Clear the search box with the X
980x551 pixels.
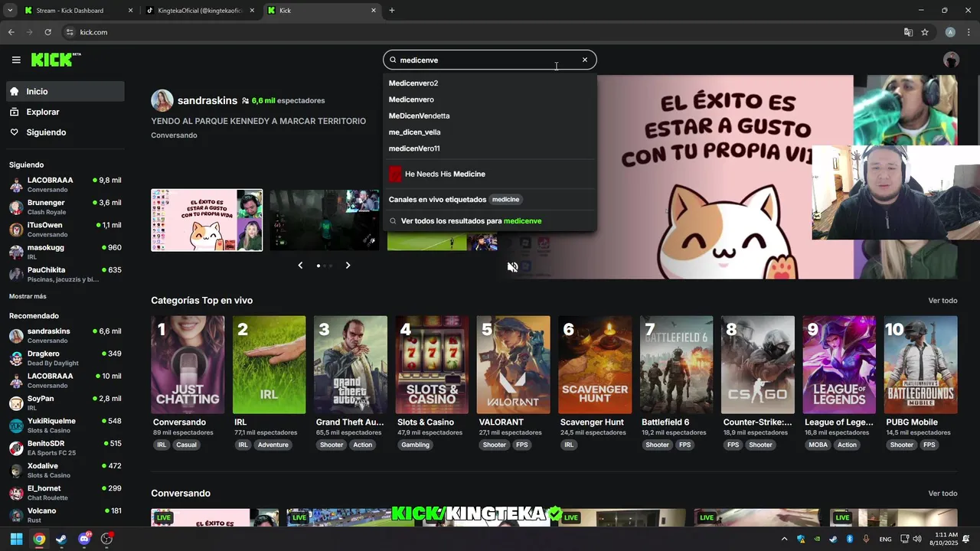(585, 60)
